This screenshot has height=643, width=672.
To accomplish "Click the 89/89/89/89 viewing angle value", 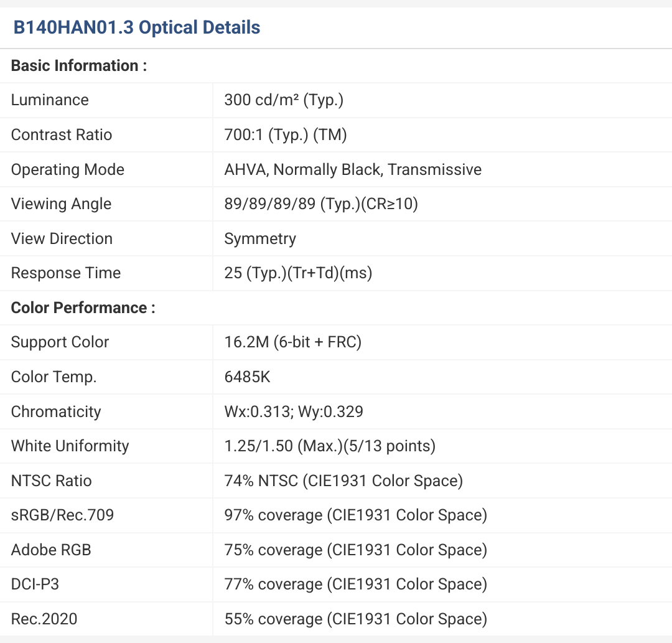I will point(321,204).
